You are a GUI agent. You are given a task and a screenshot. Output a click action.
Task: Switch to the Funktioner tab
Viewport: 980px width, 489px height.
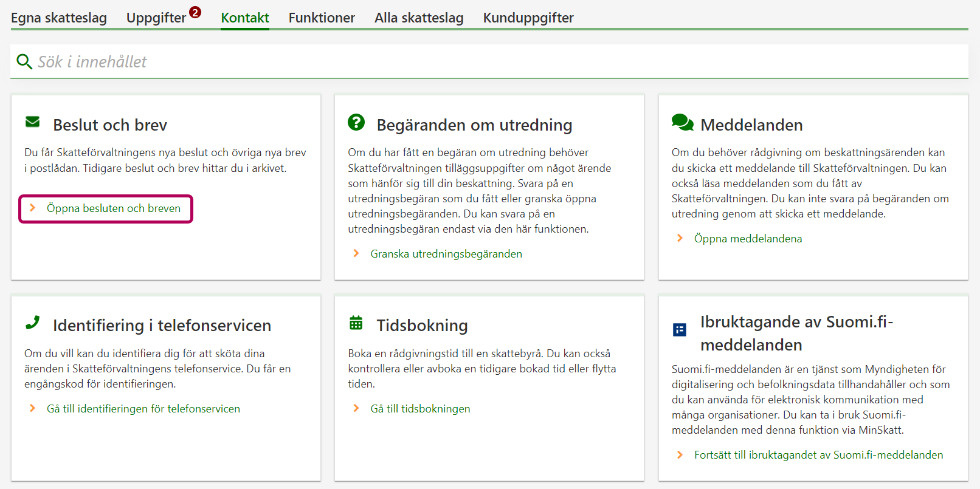pos(322,18)
